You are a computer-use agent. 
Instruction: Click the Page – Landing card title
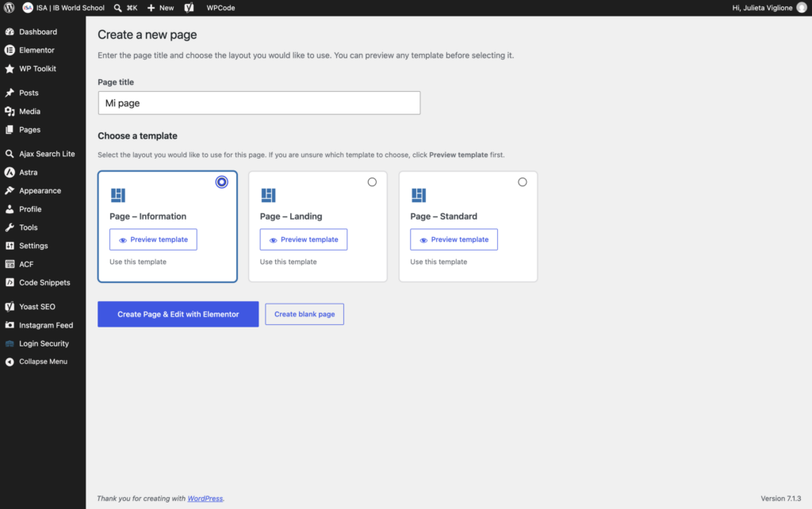(x=291, y=216)
